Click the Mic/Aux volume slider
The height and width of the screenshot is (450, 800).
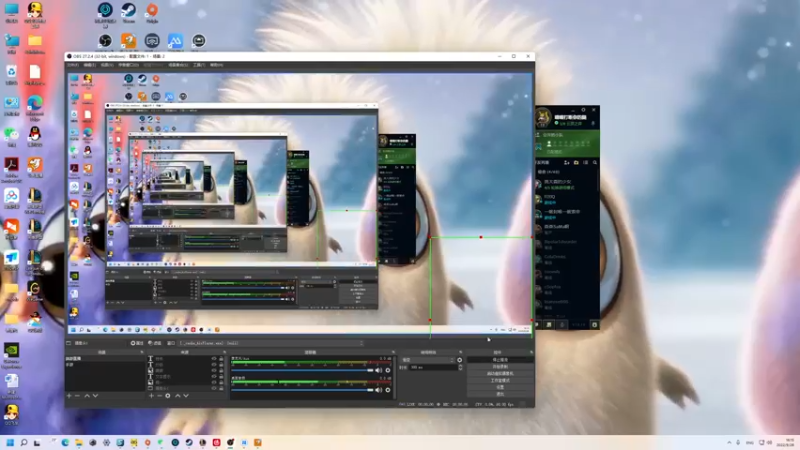click(302, 370)
